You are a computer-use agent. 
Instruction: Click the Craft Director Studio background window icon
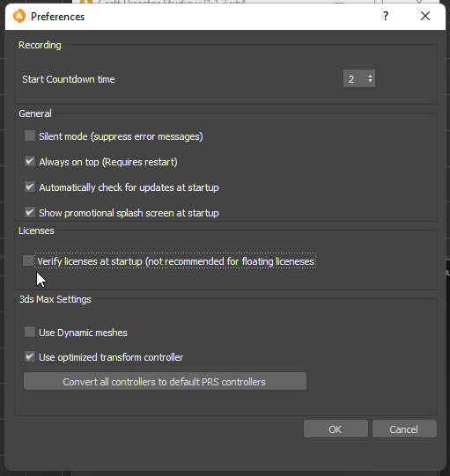coord(86,2)
